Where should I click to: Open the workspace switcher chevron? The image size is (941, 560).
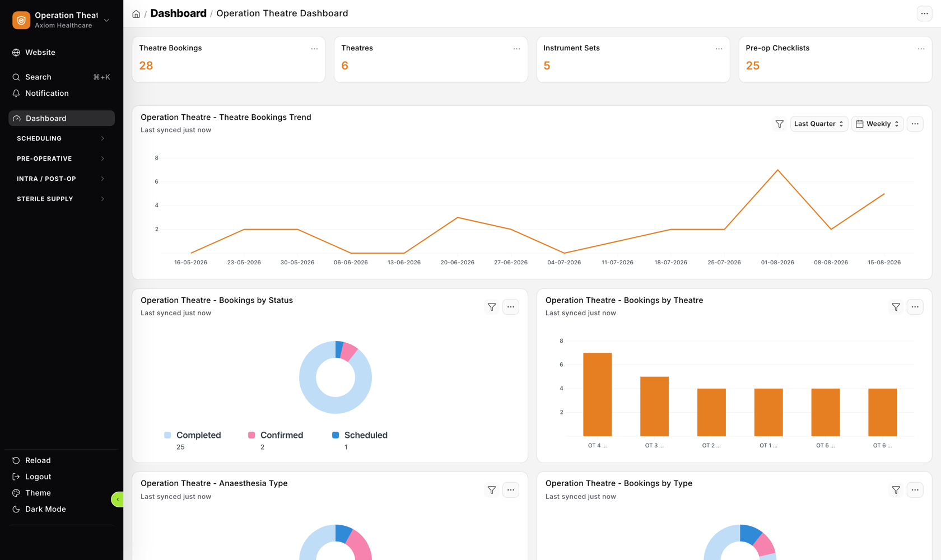tap(106, 20)
